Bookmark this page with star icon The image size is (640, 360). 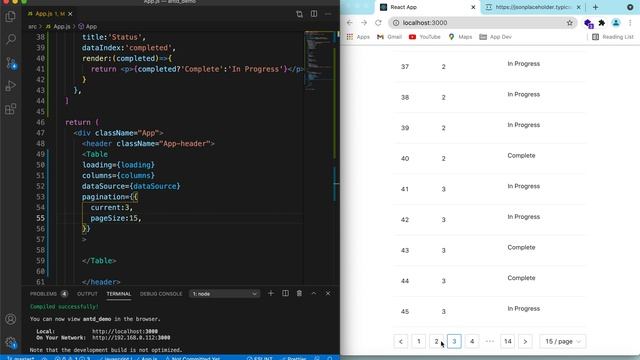(x=570, y=23)
